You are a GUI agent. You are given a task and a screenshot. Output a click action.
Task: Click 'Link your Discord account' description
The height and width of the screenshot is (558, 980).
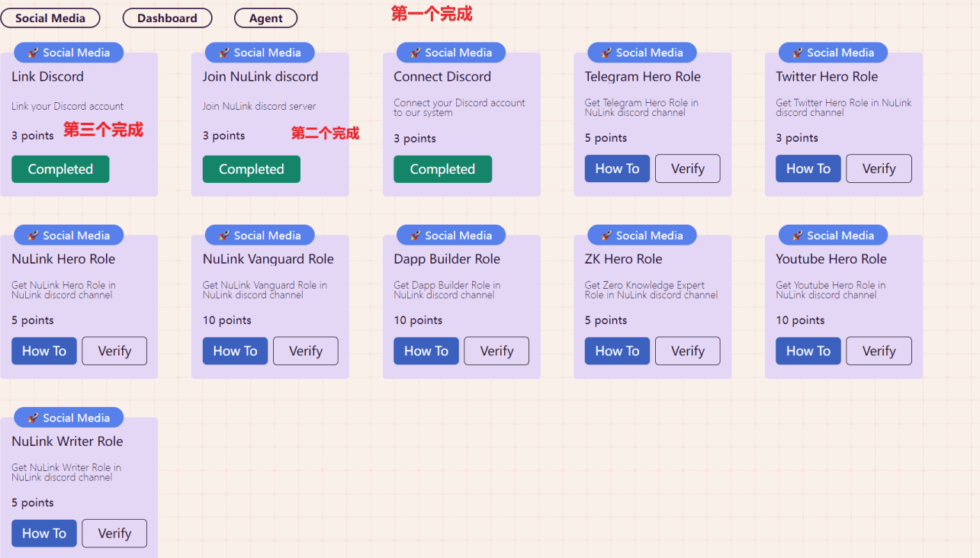tap(67, 106)
